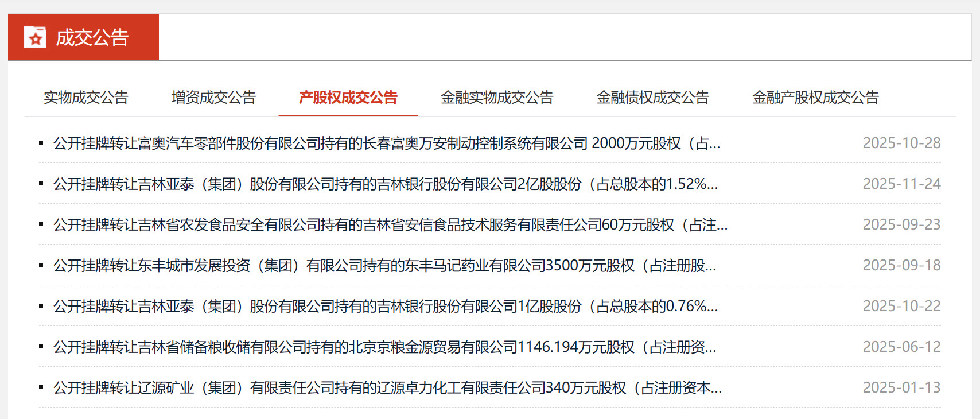Image resolution: width=980 pixels, height=419 pixels.
Task: Open the 富奥汽车零部件 2000万元股权 announcement
Action: pyautogui.click(x=387, y=143)
